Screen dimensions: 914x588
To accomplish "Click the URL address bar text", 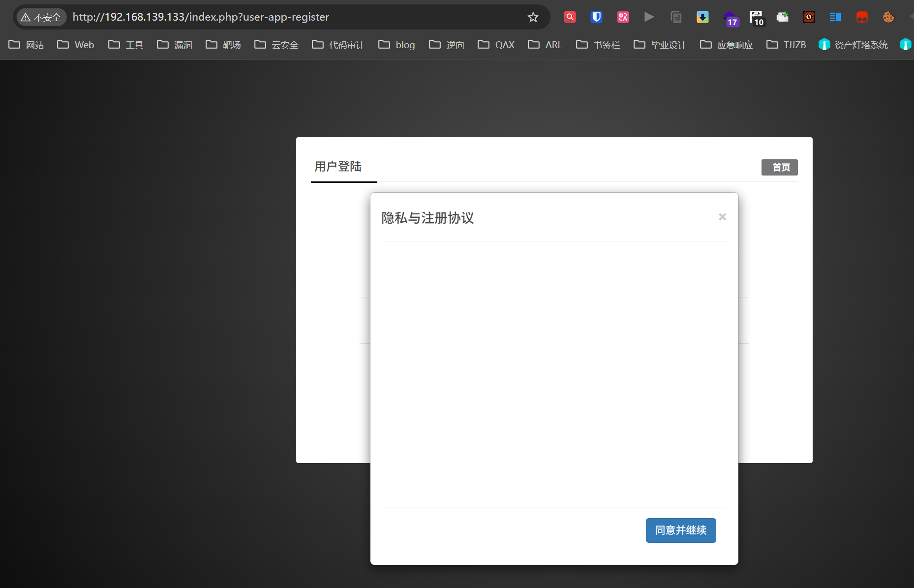I will [x=201, y=17].
